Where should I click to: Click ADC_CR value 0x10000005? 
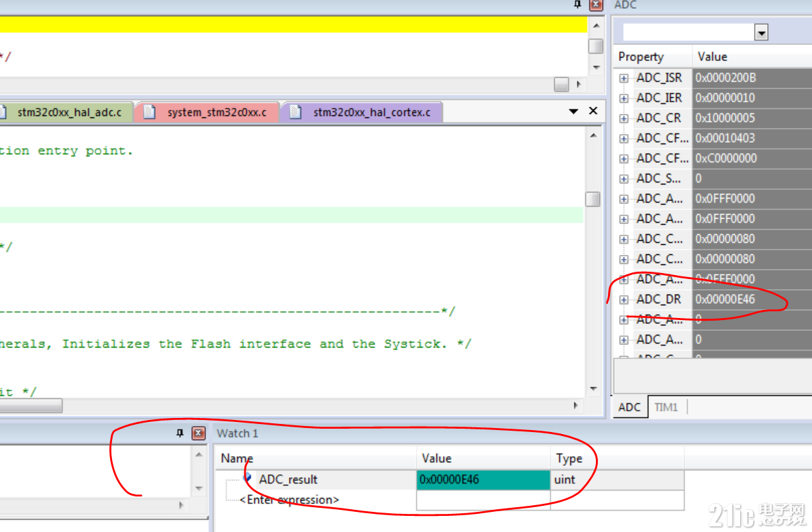[x=725, y=118]
